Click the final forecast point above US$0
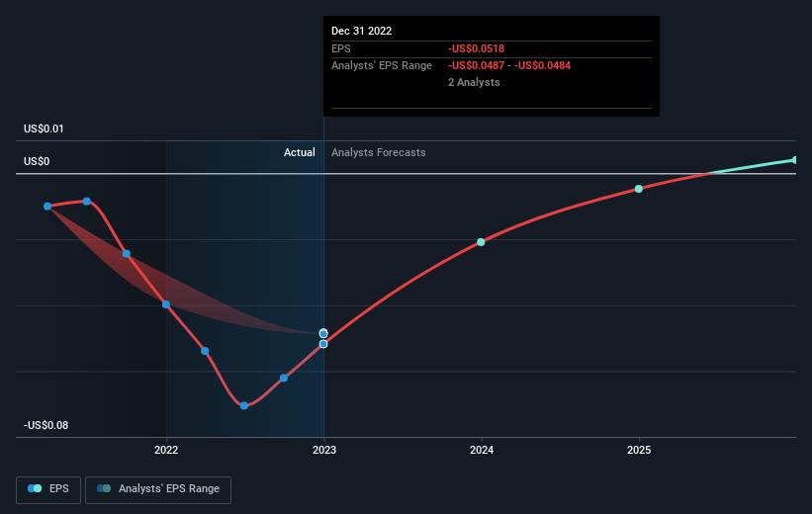 coord(795,160)
